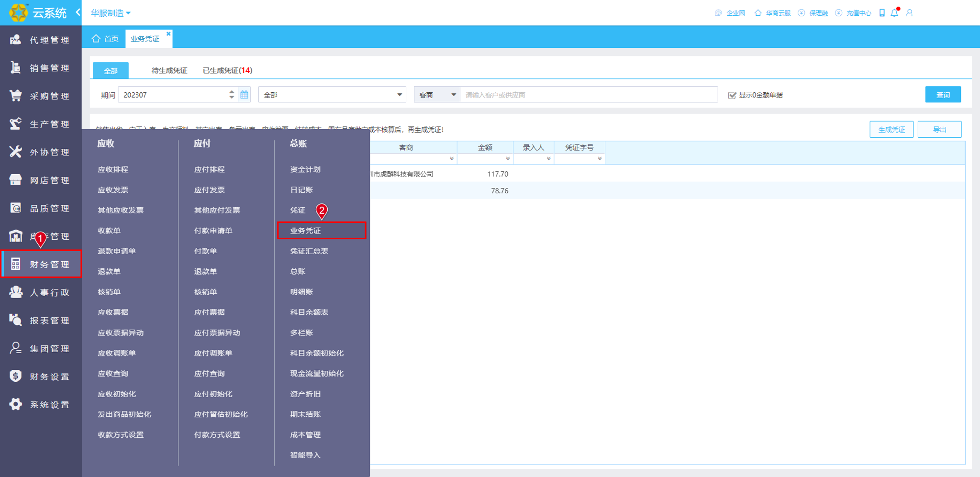Click the 集团管理 person icon
This screenshot has width=980, height=477.
(15, 348)
